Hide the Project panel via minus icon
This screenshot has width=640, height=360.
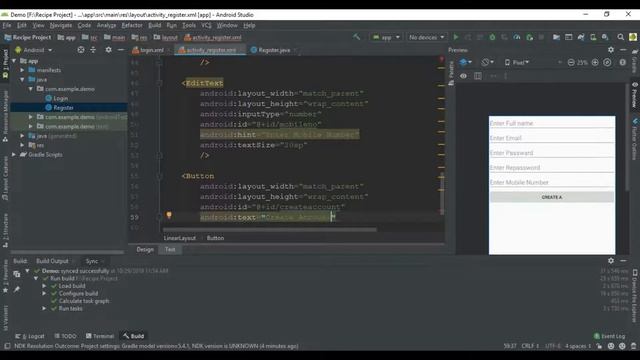(x=120, y=50)
